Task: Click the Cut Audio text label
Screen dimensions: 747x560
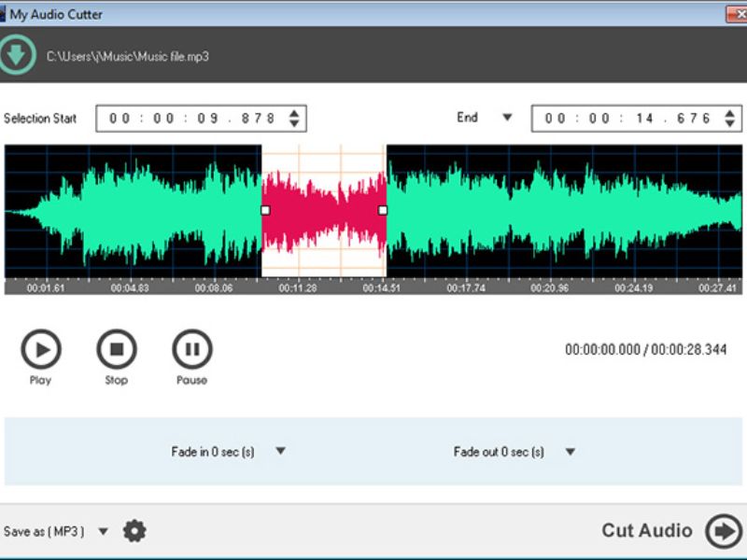Action: tap(646, 530)
